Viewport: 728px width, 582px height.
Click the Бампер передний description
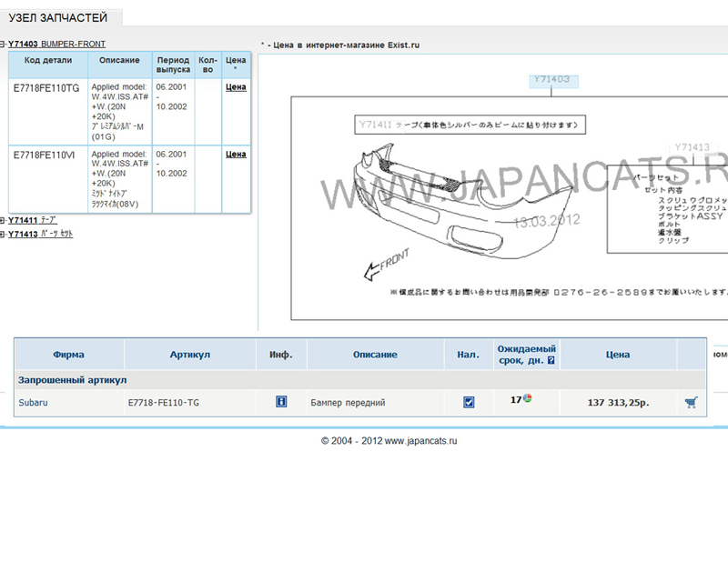coord(348,402)
